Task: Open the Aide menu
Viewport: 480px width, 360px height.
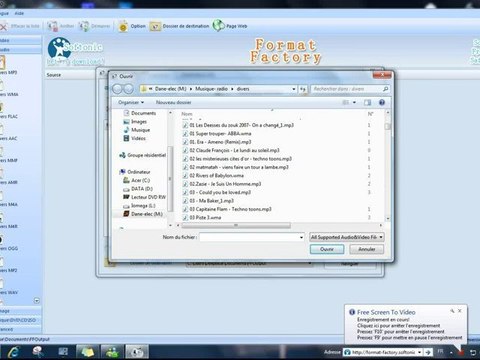Action: coord(19,13)
